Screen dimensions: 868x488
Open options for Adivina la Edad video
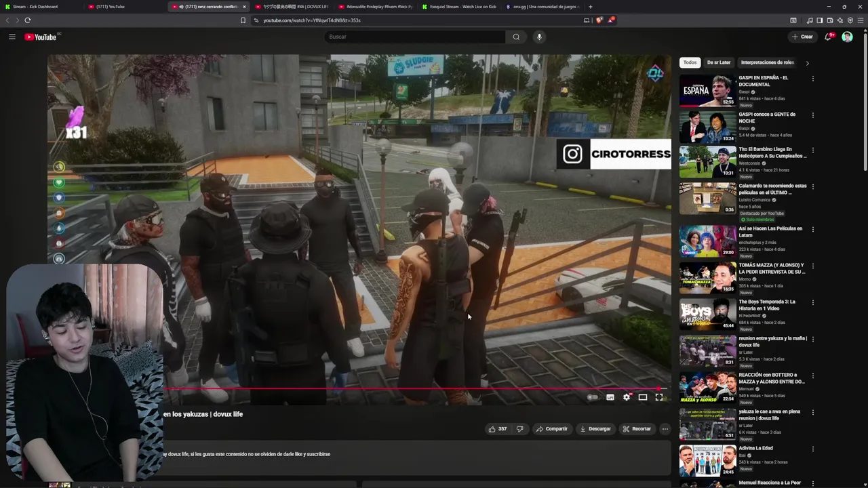point(813,449)
